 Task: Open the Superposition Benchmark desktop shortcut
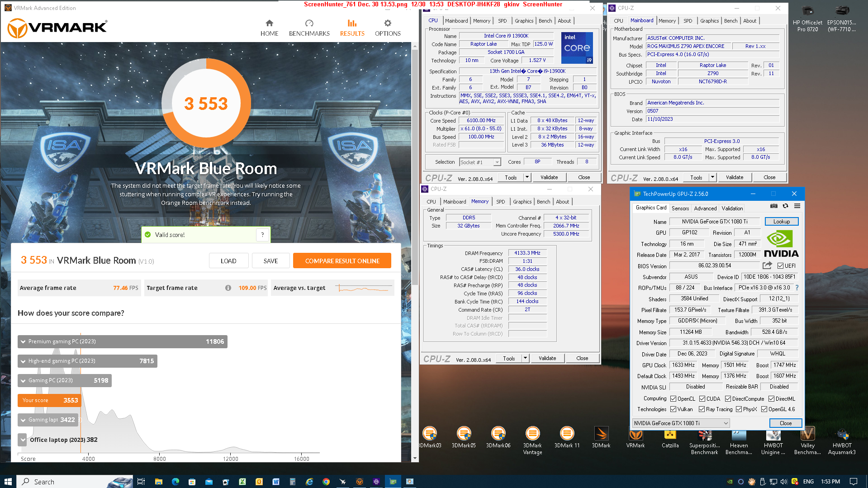click(704, 441)
